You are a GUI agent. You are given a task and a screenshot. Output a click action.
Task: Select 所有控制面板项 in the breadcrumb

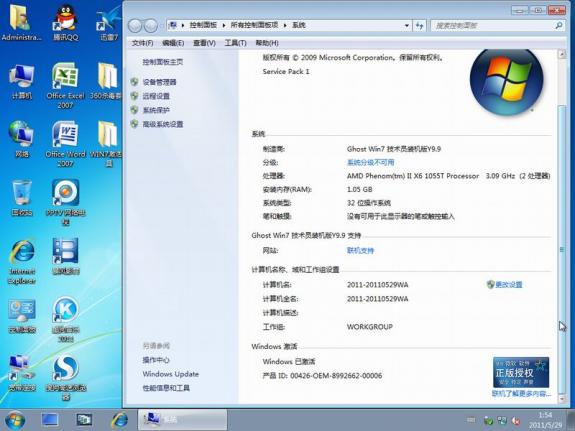pyautogui.click(x=254, y=25)
